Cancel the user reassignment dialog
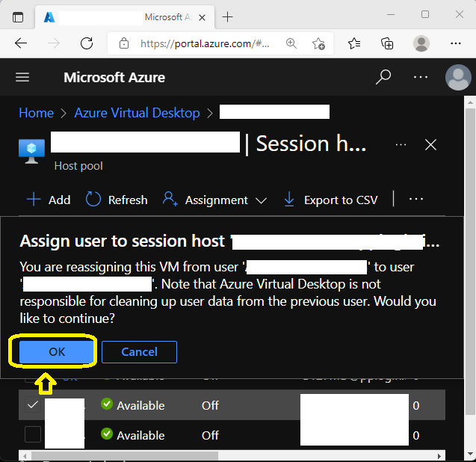The height and width of the screenshot is (462, 476). (139, 352)
